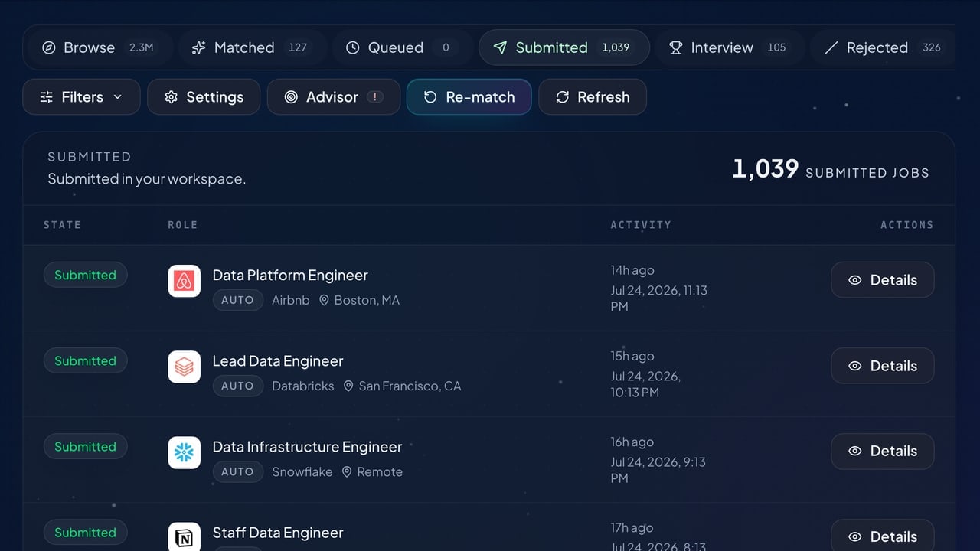Click the Remote location pin icon
This screenshot has width=980, height=551.
click(x=347, y=472)
